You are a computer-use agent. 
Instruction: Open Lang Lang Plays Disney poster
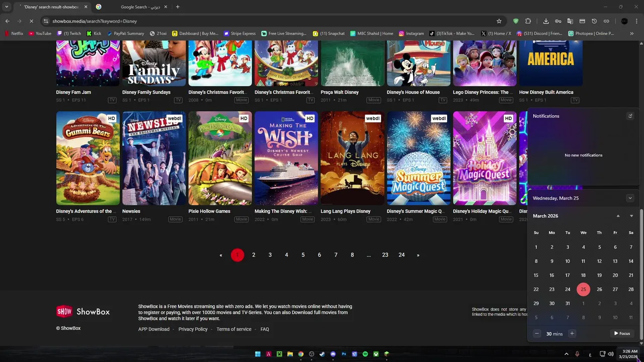tap(352, 158)
